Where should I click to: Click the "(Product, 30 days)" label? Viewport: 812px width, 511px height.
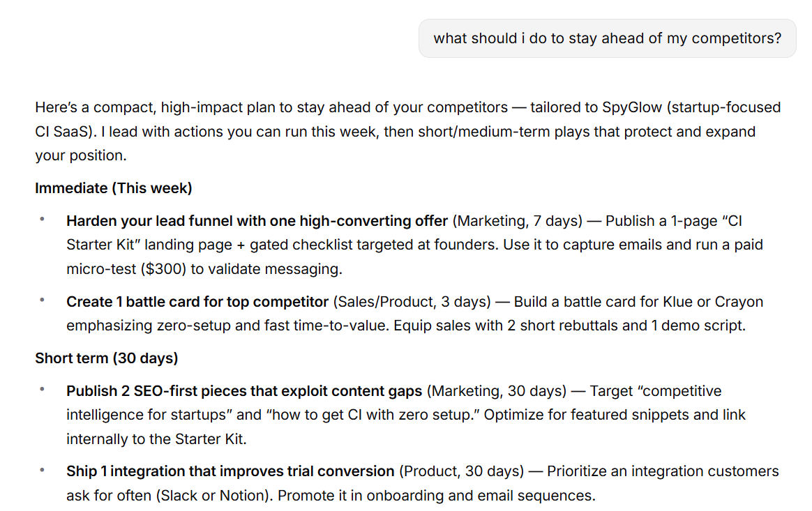pos(461,471)
